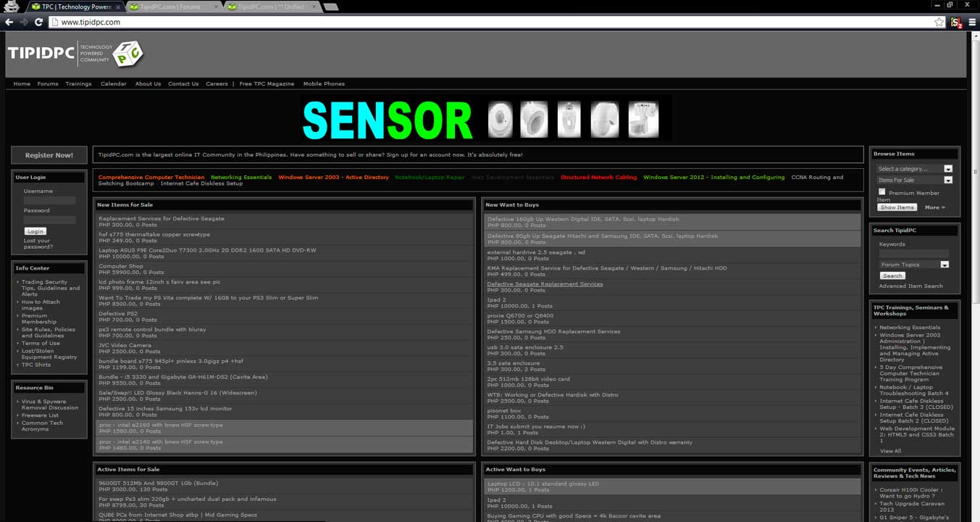The image size is (980, 522).
Task: Open the 'More »' link in Browse Items
Action: 934,207
